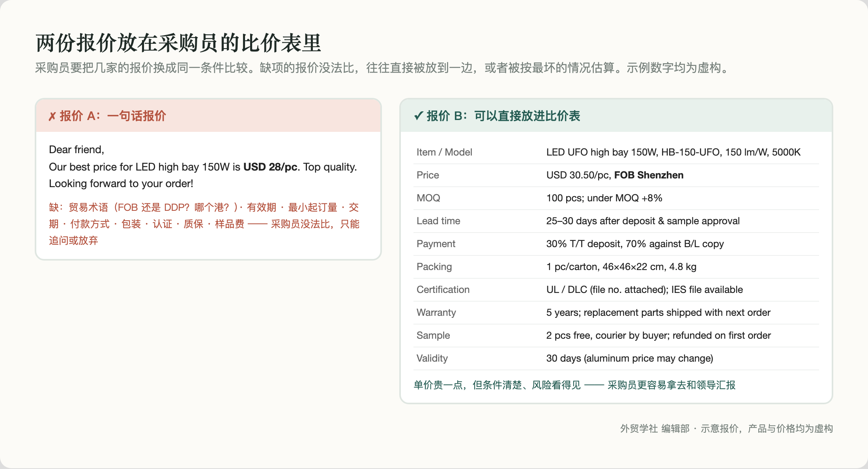This screenshot has width=868, height=469.
Task: Click the 'LED UFO high bay 150W' value
Action: [673, 152]
